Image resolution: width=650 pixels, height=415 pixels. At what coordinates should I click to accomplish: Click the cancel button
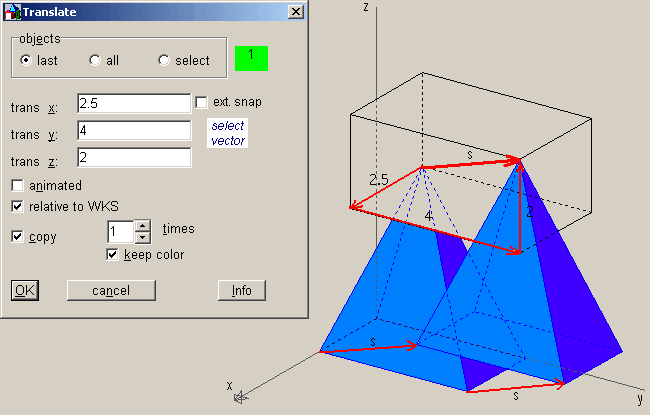111,290
